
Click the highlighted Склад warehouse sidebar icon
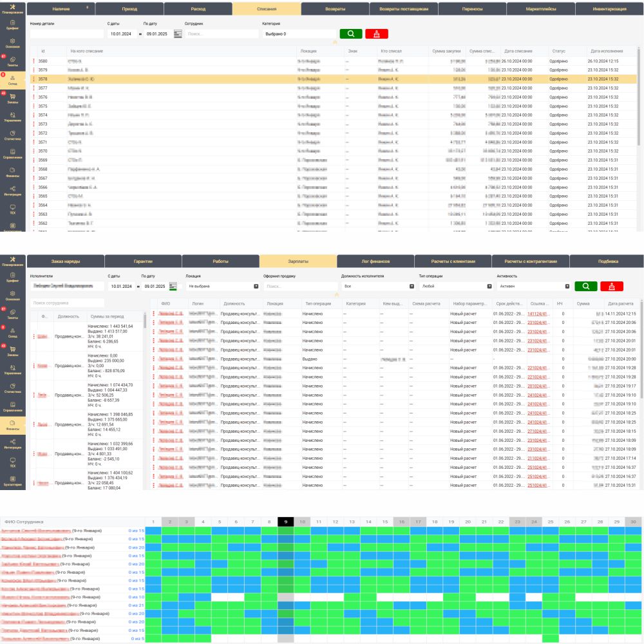[13, 79]
